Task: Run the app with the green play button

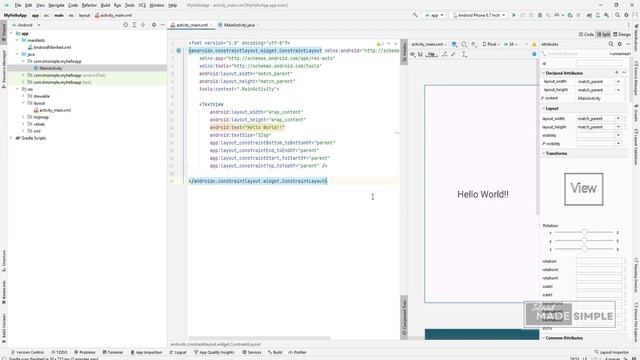Action: (x=514, y=15)
